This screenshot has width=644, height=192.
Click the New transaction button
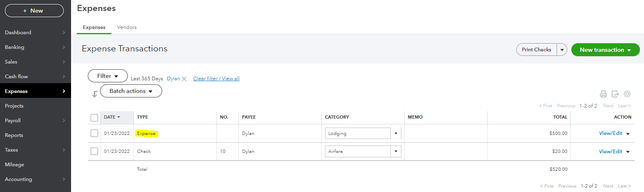605,50
